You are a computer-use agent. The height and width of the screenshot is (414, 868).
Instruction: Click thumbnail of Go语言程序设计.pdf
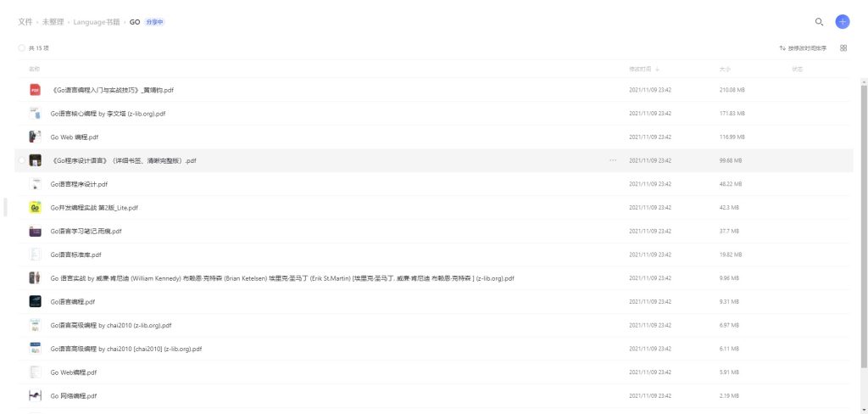(x=35, y=183)
